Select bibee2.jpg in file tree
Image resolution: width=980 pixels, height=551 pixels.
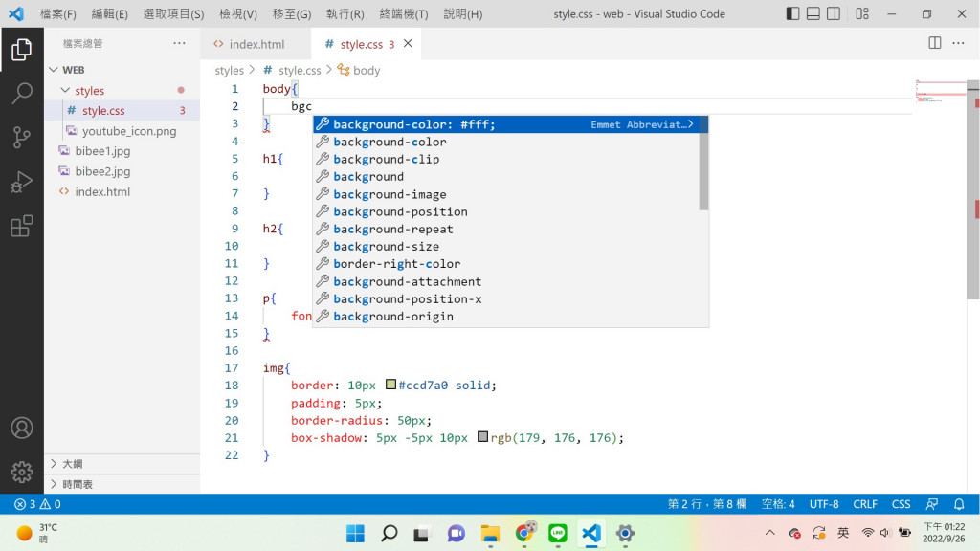pyautogui.click(x=122, y=171)
